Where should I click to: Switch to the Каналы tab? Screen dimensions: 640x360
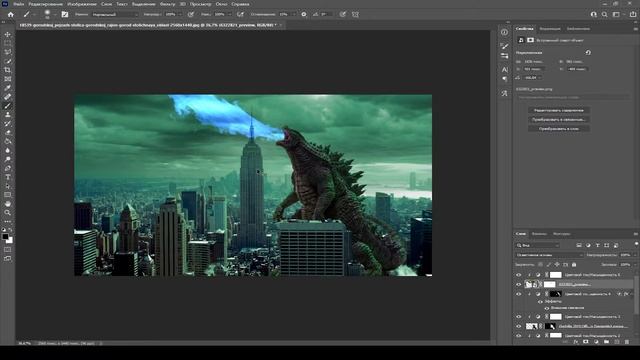(539, 234)
